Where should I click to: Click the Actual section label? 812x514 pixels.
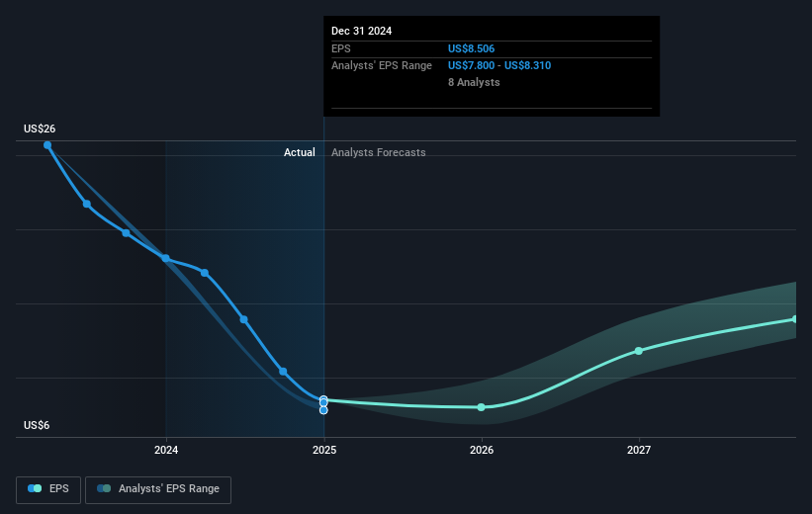[300, 152]
